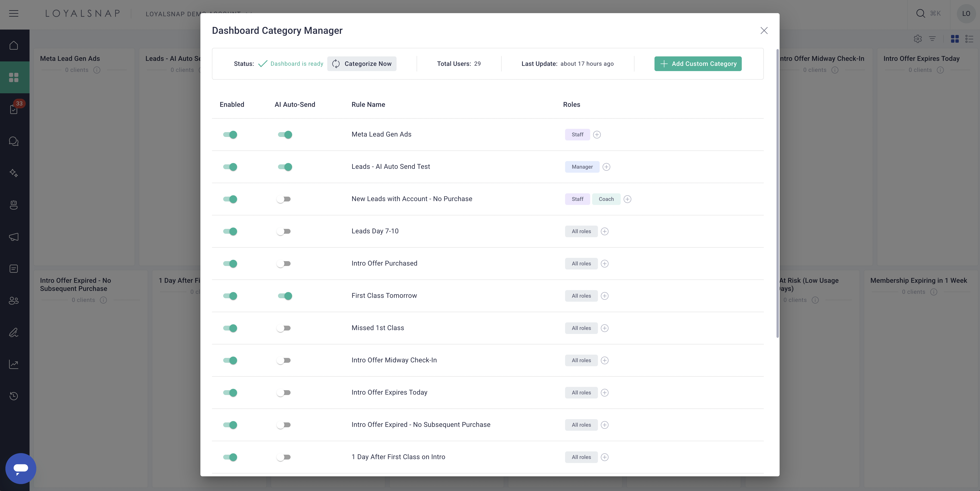Open the home icon in the sidebar
The height and width of the screenshot is (491, 980).
[x=14, y=45]
